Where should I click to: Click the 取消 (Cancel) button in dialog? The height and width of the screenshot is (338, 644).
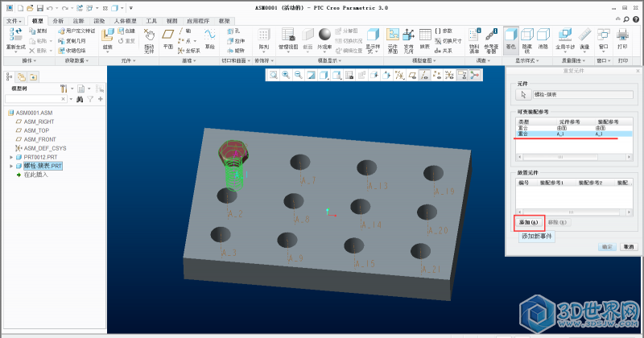[629, 247]
